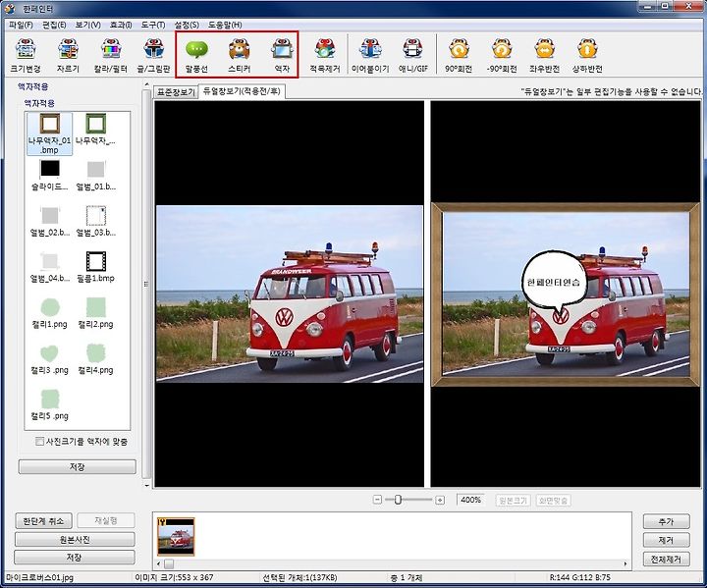Viewport: 707px width, 588px height.
Task: Switch to the 듀얼창보기(적용전/후) tab
Action: (242, 91)
